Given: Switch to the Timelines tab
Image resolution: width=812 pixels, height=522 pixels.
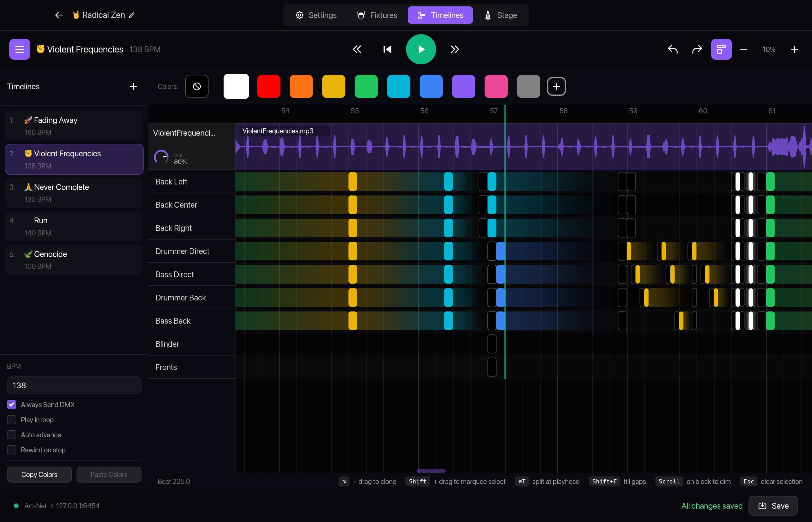Looking at the screenshot, I should coord(440,15).
